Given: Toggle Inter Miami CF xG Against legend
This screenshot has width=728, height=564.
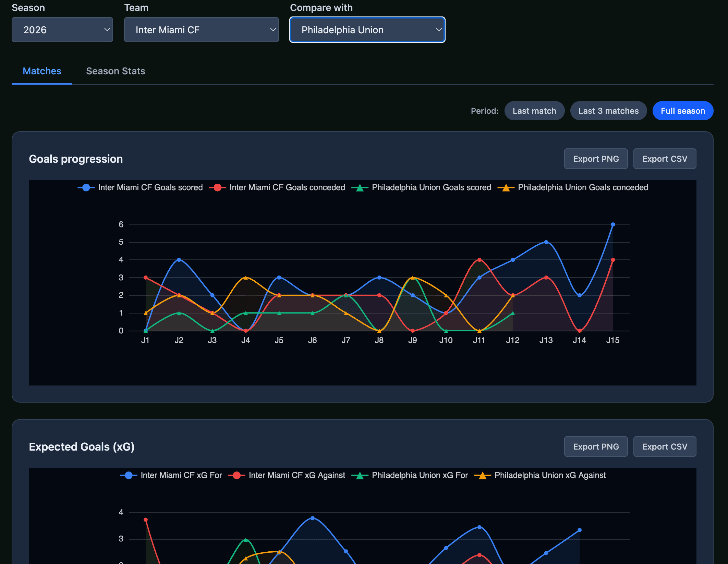Looking at the screenshot, I should click(287, 475).
